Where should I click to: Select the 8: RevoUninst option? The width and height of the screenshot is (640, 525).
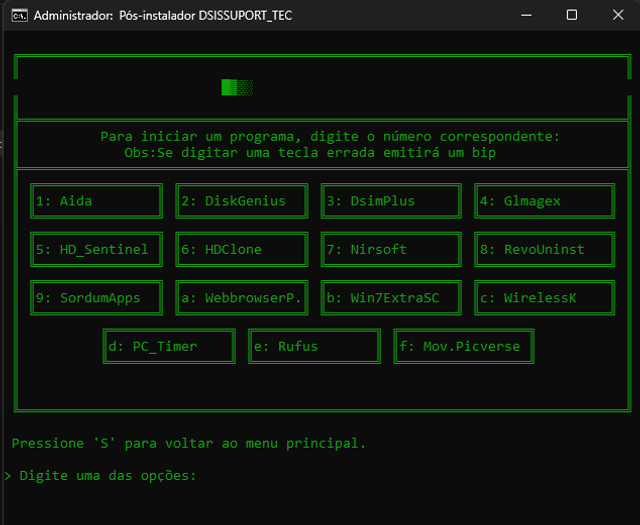point(544,249)
